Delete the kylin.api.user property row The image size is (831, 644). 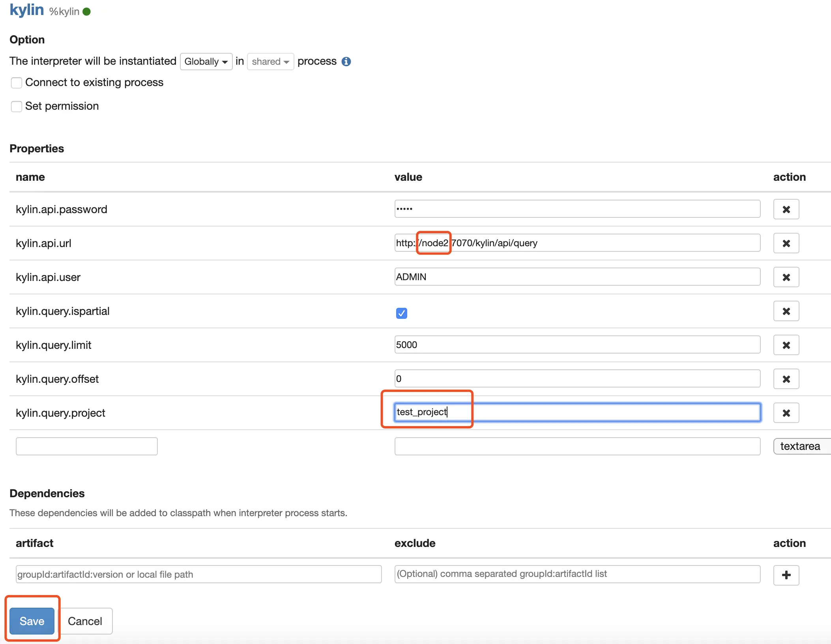pos(786,277)
